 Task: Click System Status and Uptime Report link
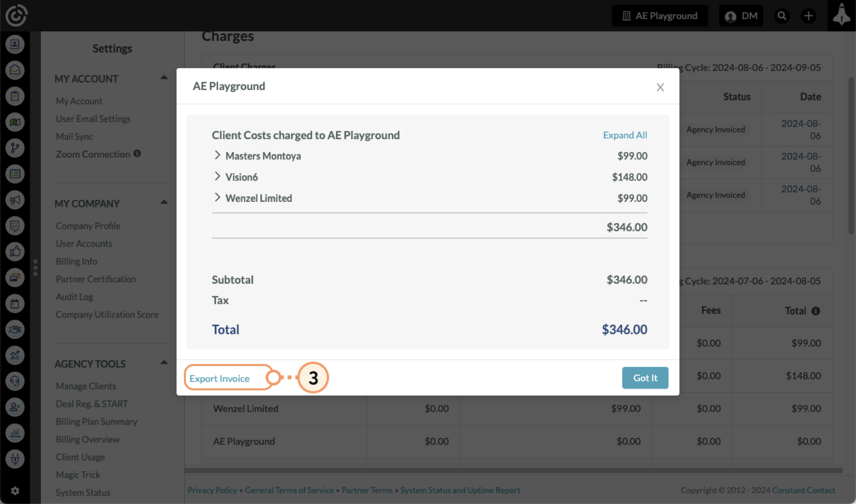coord(460,490)
